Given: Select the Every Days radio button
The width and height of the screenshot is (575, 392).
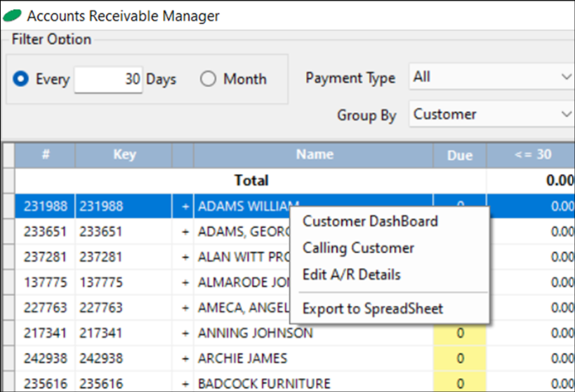Looking at the screenshot, I should tap(20, 79).
